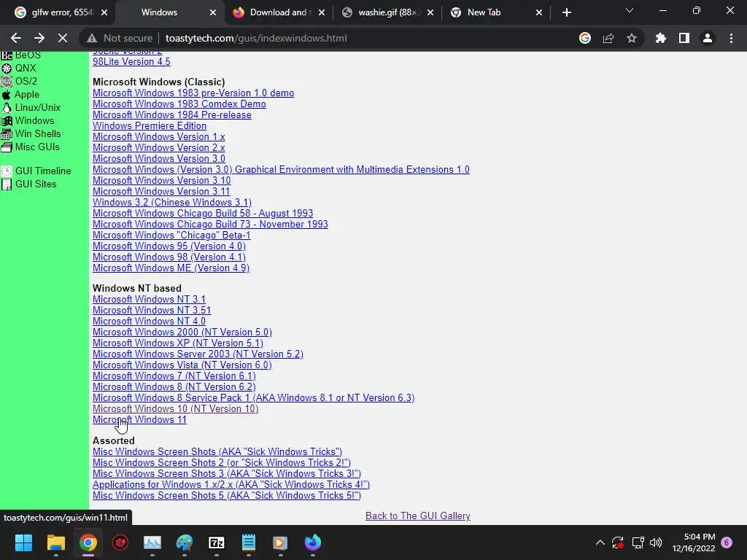Viewport: 747px width, 560px height.
Task: Open Chrome's three-dot menu
Action: (x=731, y=38)
